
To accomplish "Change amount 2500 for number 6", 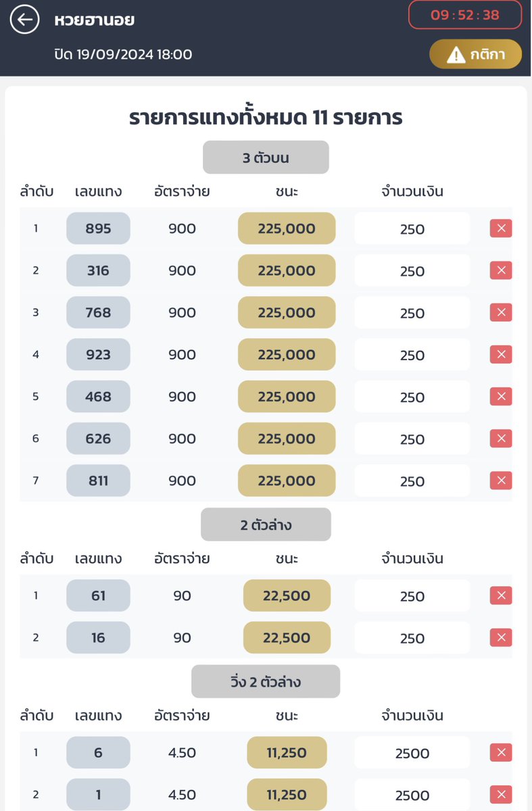I will point(412,752).
